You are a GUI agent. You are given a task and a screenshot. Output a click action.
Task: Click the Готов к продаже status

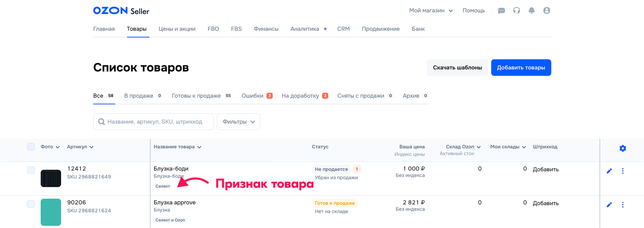[335, 203]
